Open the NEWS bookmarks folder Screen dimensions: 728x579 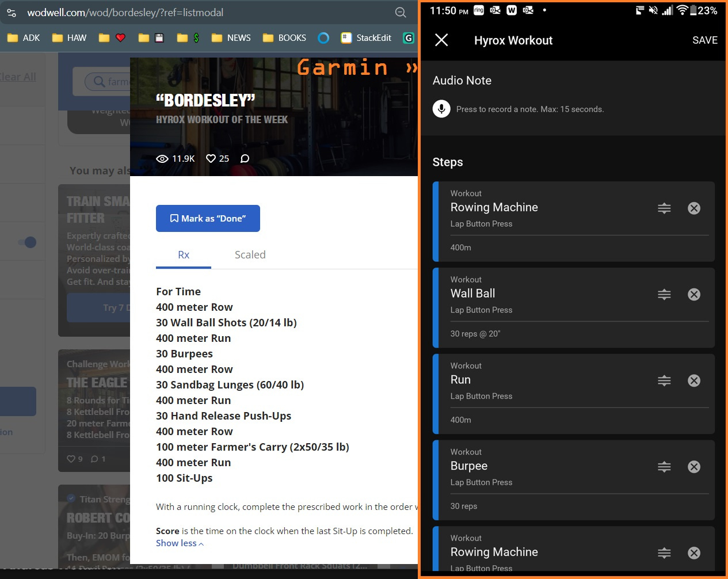coord(231,38)
